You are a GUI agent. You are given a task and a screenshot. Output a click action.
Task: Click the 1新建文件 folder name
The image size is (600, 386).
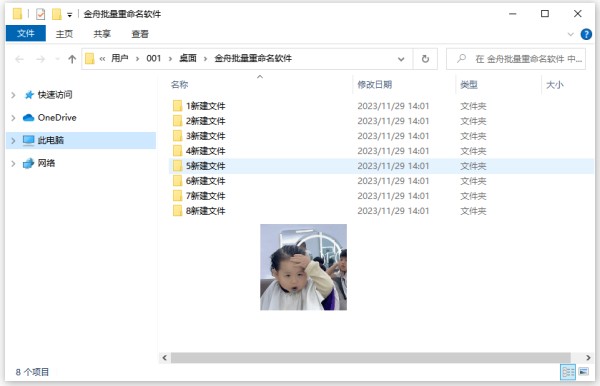(x=205, y=106)
